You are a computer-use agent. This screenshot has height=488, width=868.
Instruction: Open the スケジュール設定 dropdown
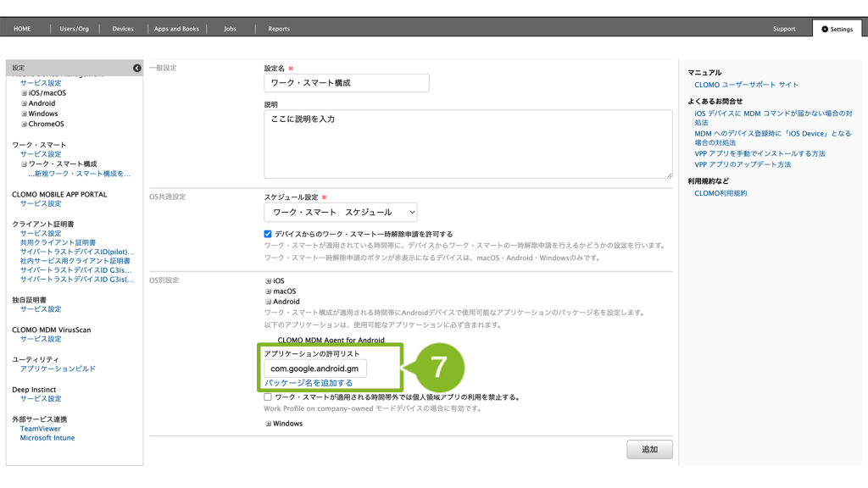tap(341, 212)
